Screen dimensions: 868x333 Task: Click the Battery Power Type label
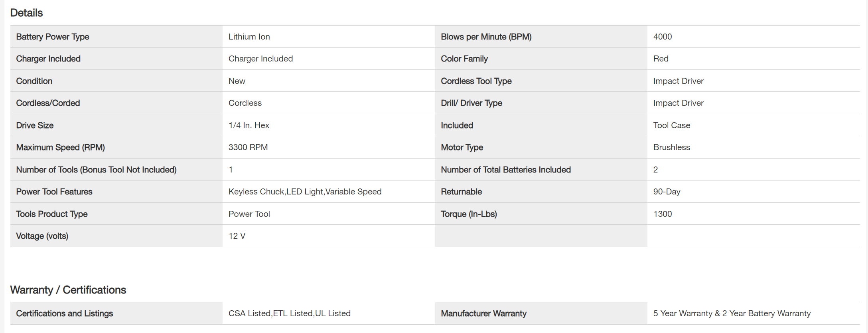click(52, 37)
